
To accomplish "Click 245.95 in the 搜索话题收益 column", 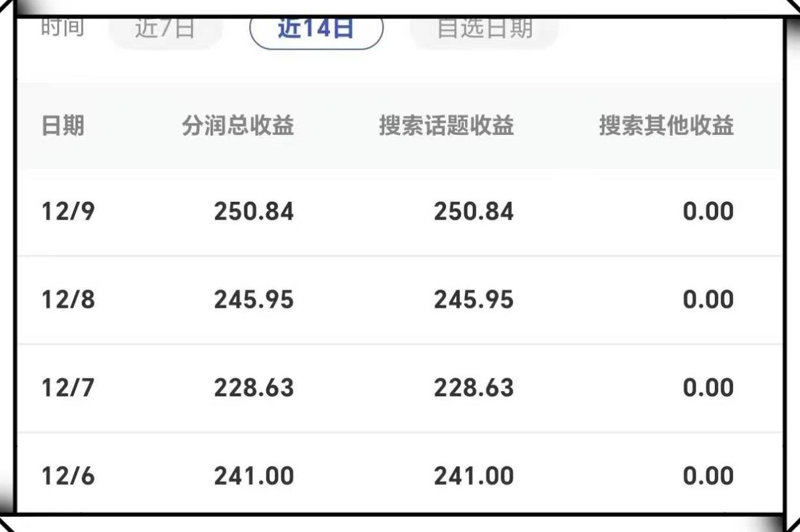I will [473, 299].
